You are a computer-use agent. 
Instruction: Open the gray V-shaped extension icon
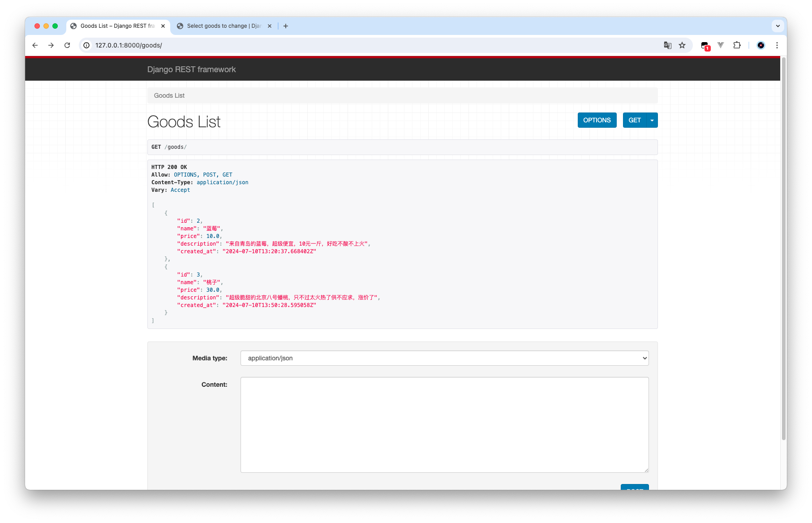(x=721, y=45)
